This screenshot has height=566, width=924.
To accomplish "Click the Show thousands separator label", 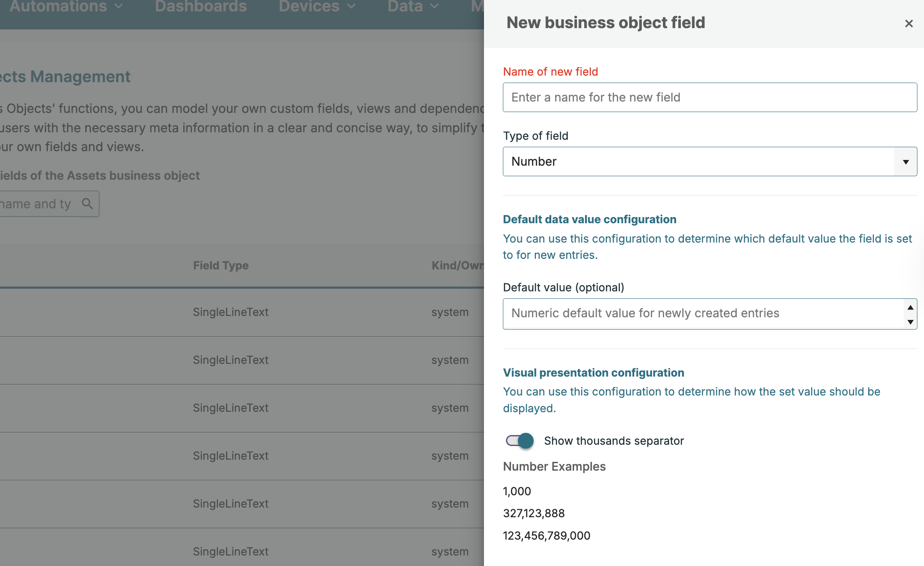I will coord(614,441).
